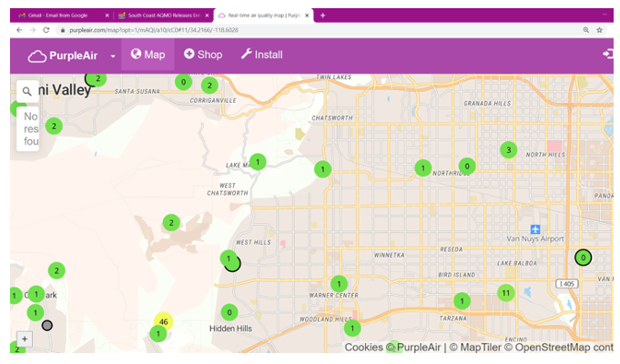Open the MapTiler attribution link
The image size is (620, 364).
[x=473, y=347]
